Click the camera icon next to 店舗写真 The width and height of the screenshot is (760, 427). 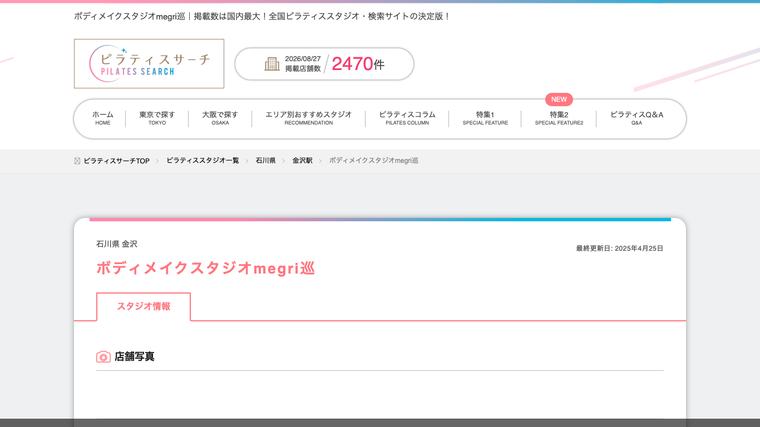tap(103, 357)
